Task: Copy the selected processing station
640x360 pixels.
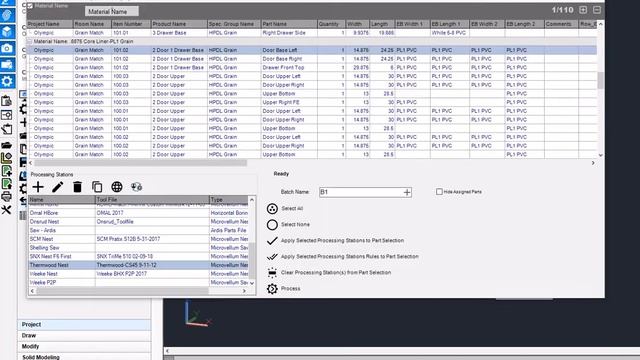Action: pos(97,187)
